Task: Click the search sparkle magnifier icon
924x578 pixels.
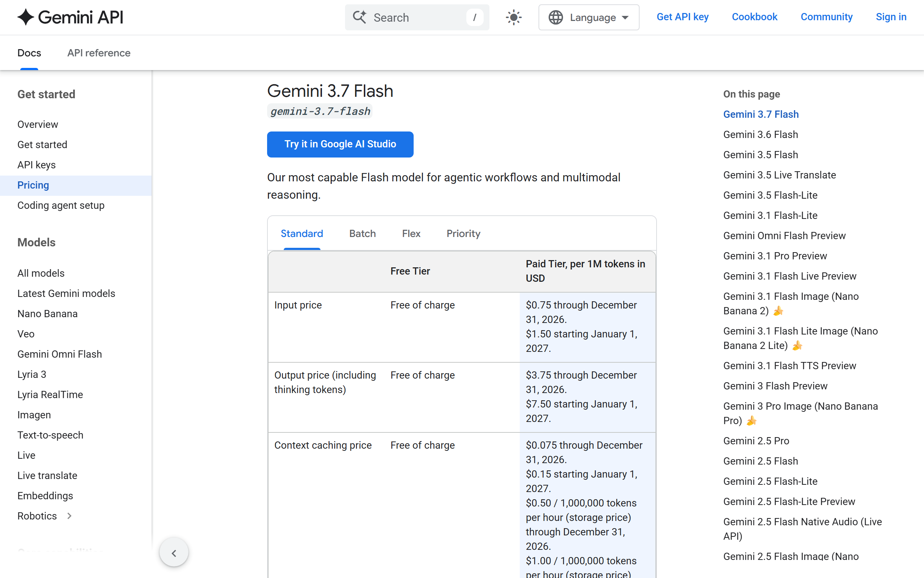Action: (359, 17)
